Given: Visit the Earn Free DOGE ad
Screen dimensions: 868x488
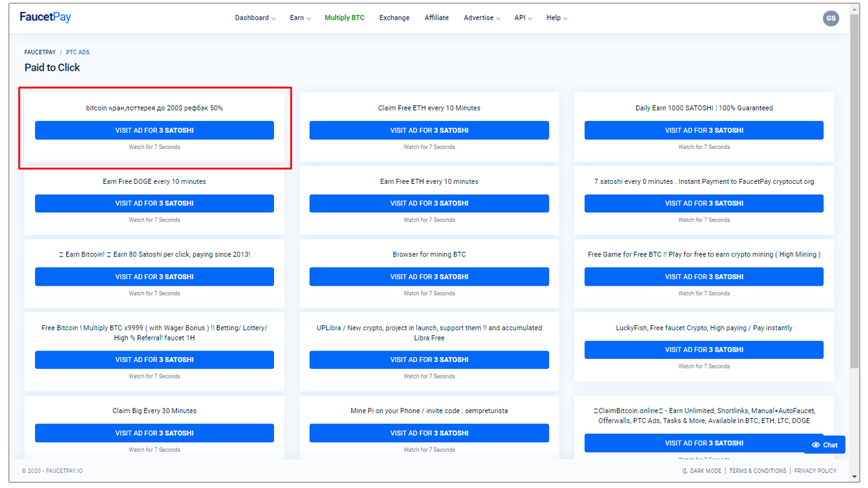Looking at the screenshot, I should [155, 204].
